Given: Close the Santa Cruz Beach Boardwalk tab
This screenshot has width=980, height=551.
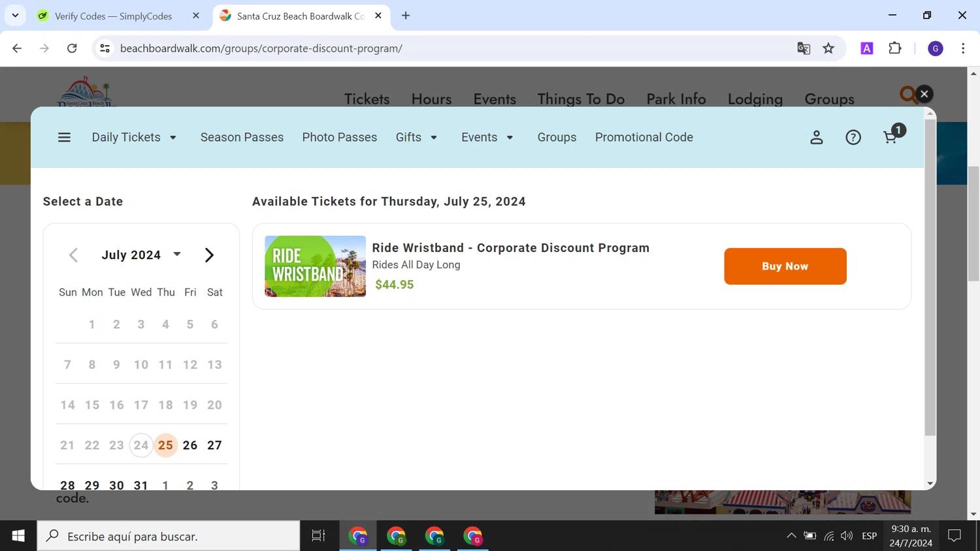Looking at the screenshot, I should [378, 16].
